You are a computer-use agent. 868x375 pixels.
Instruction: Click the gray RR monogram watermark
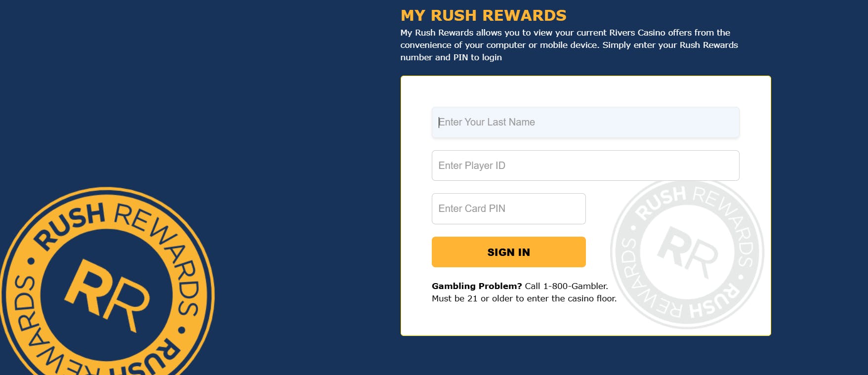pos(688,252)
